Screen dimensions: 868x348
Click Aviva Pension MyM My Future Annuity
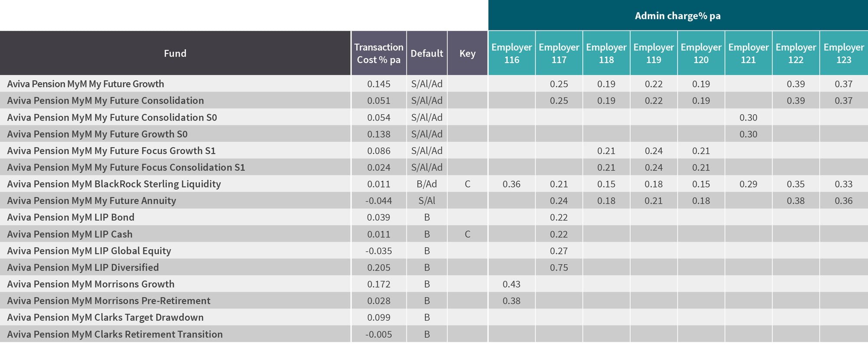tap(92, 201)
